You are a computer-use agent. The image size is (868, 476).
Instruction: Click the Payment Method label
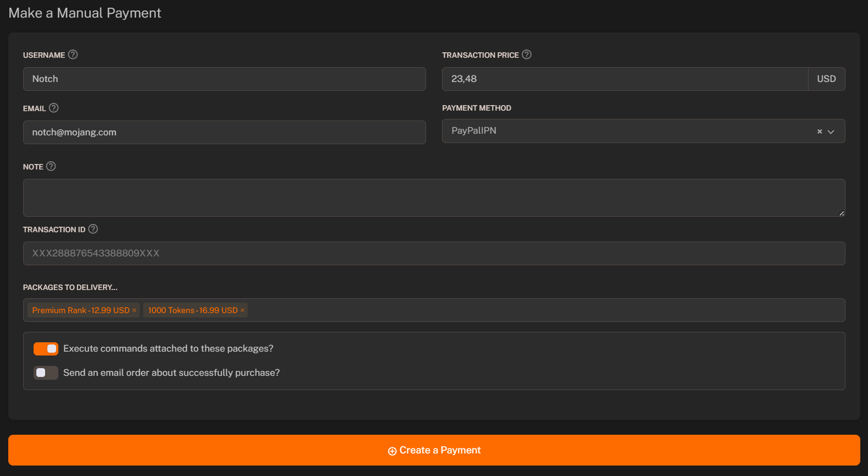pos(477,108)
